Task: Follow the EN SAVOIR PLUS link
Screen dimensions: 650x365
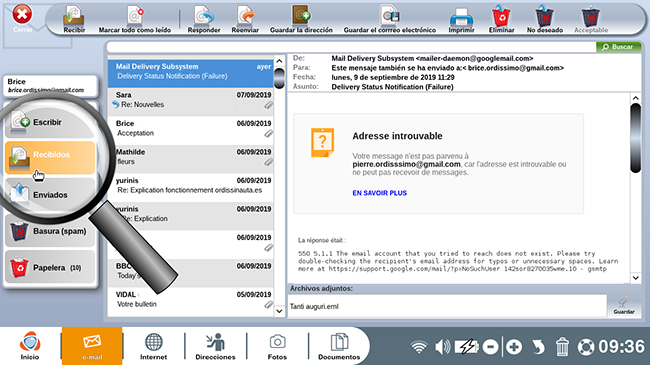Action: point(379,193)
